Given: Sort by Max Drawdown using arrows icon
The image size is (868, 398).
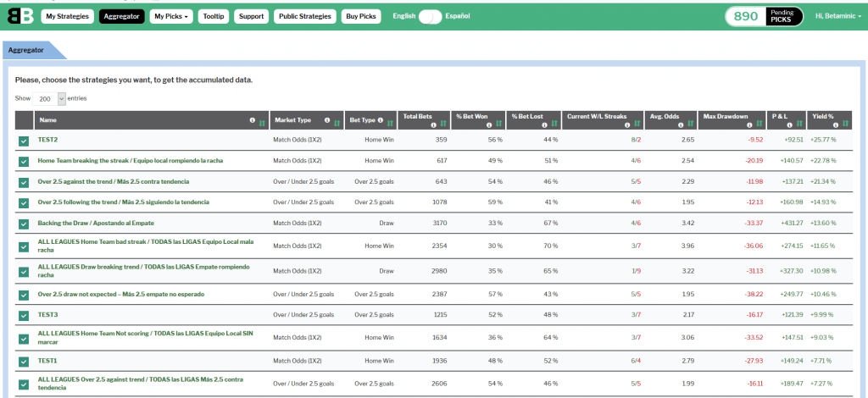Looking at the screenshot, I should pos(760,124).
